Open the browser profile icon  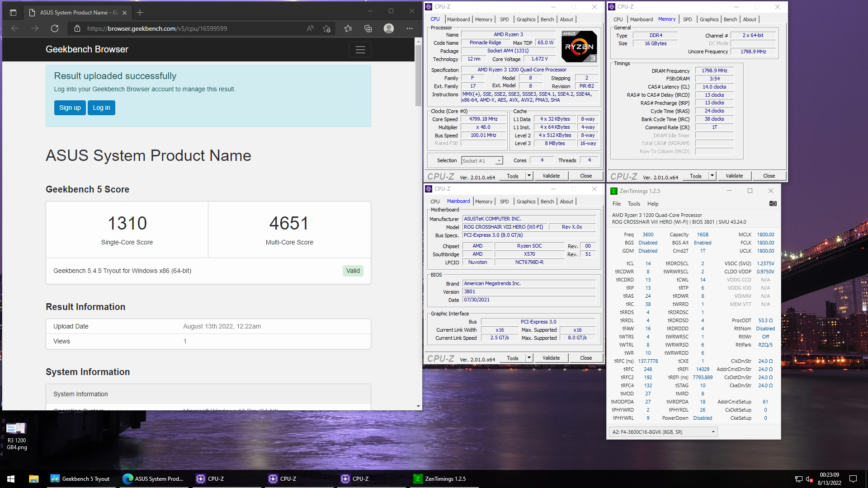pos(389,28)
